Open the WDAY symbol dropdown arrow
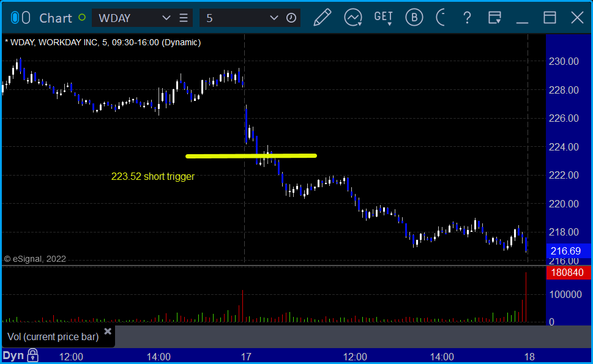This screenshot has width=593, height=364. tap(166, 18)
